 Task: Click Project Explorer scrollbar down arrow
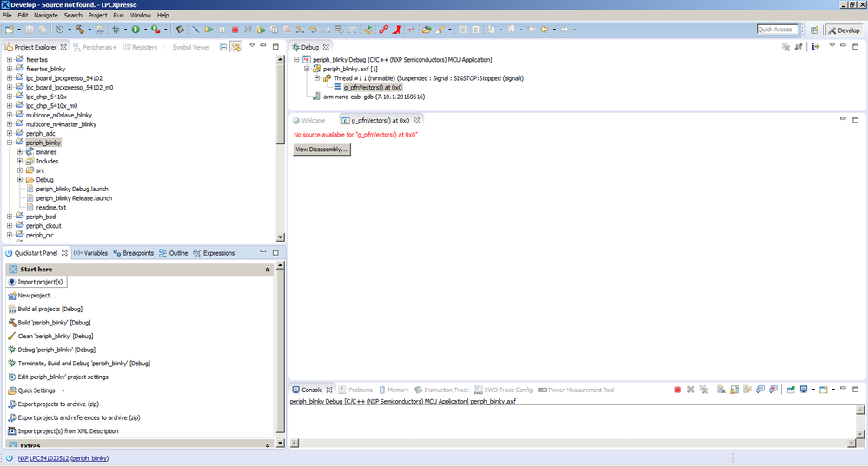pyautogui.click(x=280, y=237)
